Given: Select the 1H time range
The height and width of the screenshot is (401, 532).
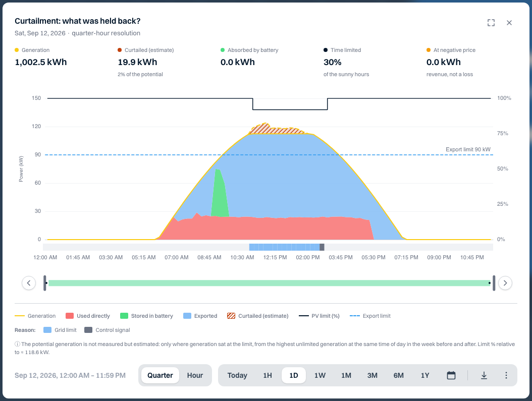Looking at the screenshot, I should point(268,375).
